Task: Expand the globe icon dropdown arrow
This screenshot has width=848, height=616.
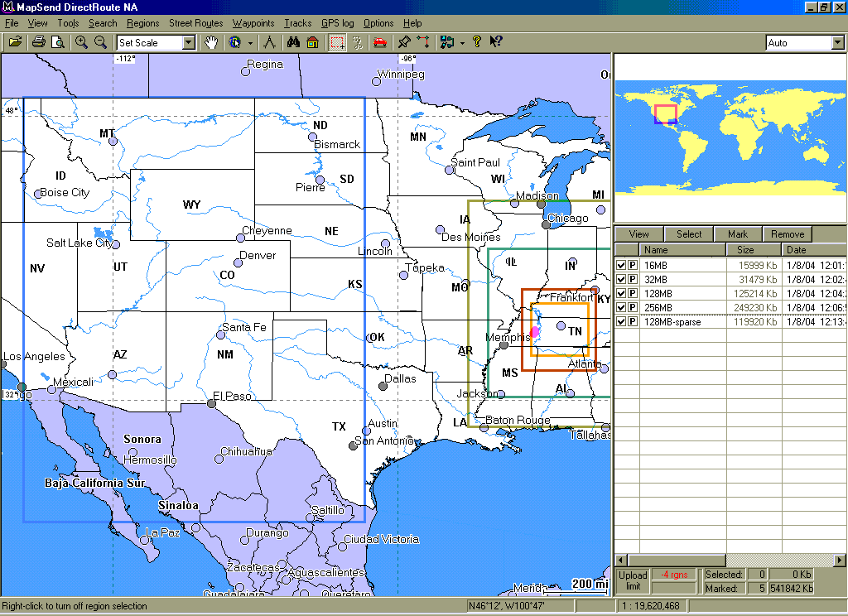Action: pos(250,43)
